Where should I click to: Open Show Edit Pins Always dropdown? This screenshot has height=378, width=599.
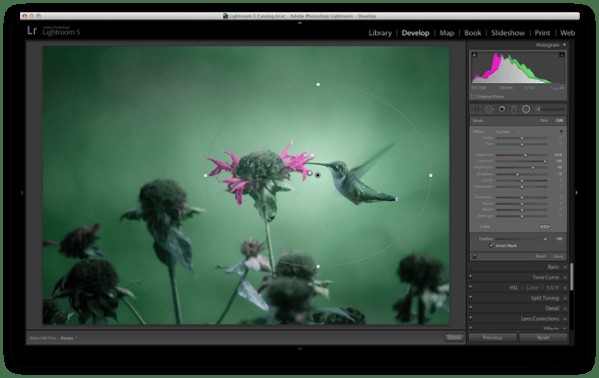click(68, 338)
